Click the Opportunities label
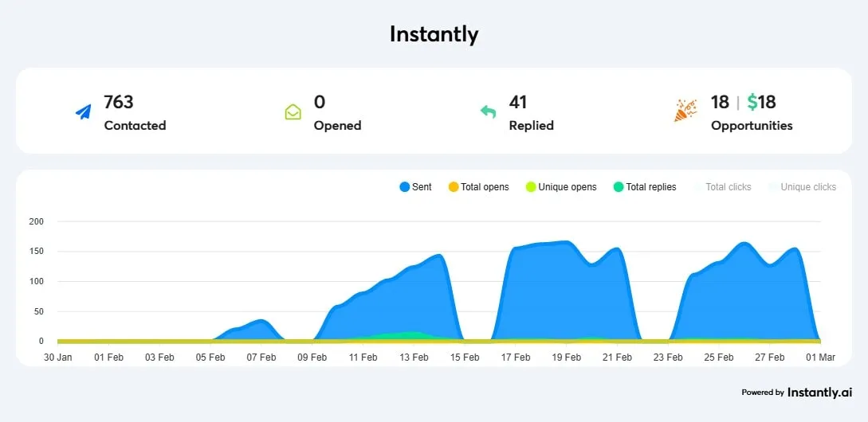 [752, 126]
